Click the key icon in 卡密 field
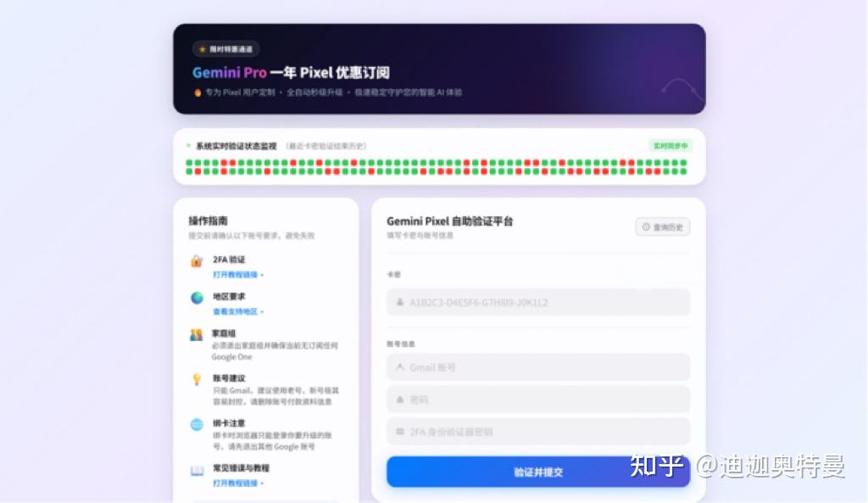868x503 pixels. 400,303
